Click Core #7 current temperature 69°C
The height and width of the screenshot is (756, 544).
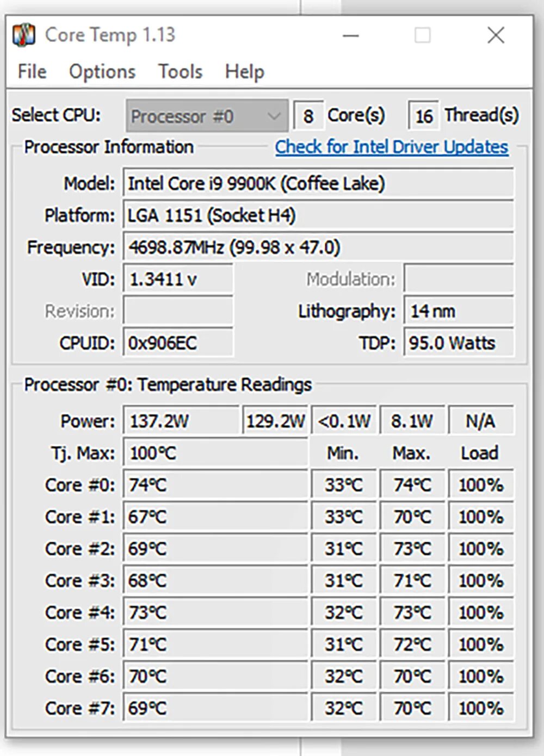[x=215, y=708]
